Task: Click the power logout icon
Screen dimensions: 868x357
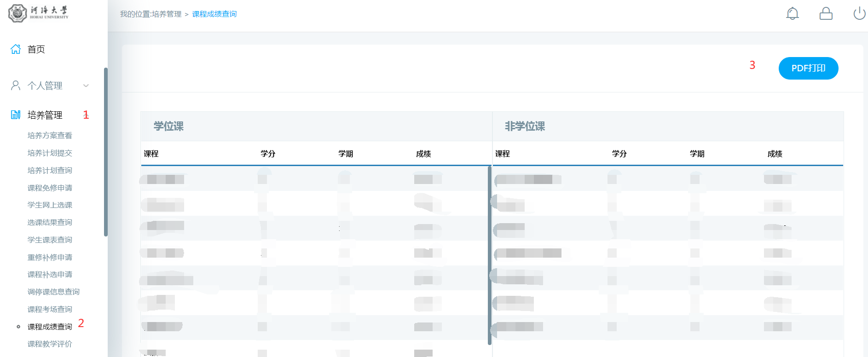Action: point(859,14)
